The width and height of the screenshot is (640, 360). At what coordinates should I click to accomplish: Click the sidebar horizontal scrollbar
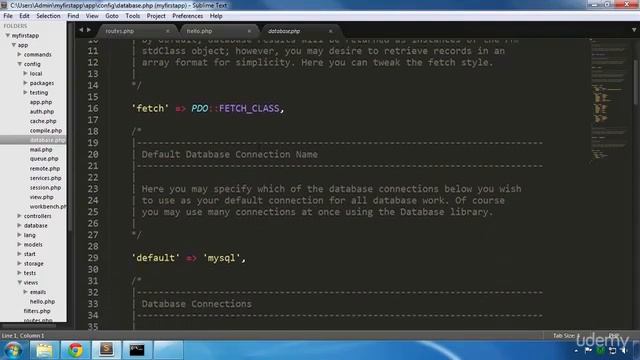coord(29,325)
